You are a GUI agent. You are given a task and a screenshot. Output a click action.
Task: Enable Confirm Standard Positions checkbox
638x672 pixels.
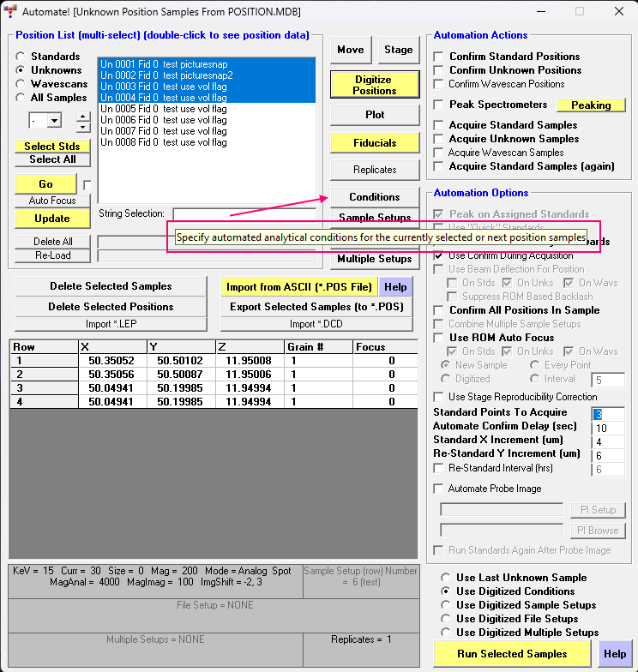[x=439, y=57]
